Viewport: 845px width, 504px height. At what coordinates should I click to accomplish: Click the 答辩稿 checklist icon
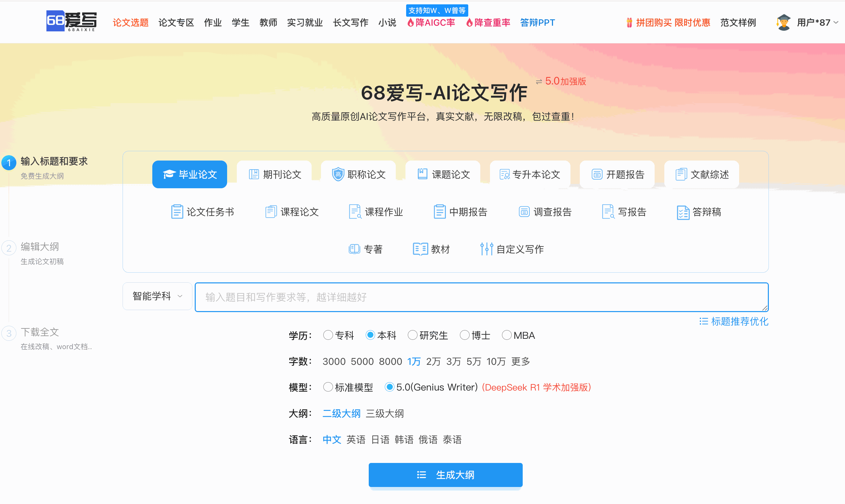pyautogui.click(x=683, y=213)
